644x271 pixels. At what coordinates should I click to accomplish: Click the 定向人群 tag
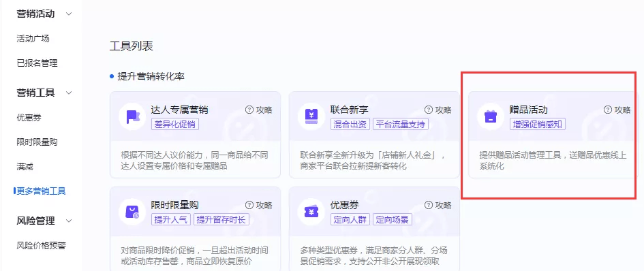pos(350,219)
